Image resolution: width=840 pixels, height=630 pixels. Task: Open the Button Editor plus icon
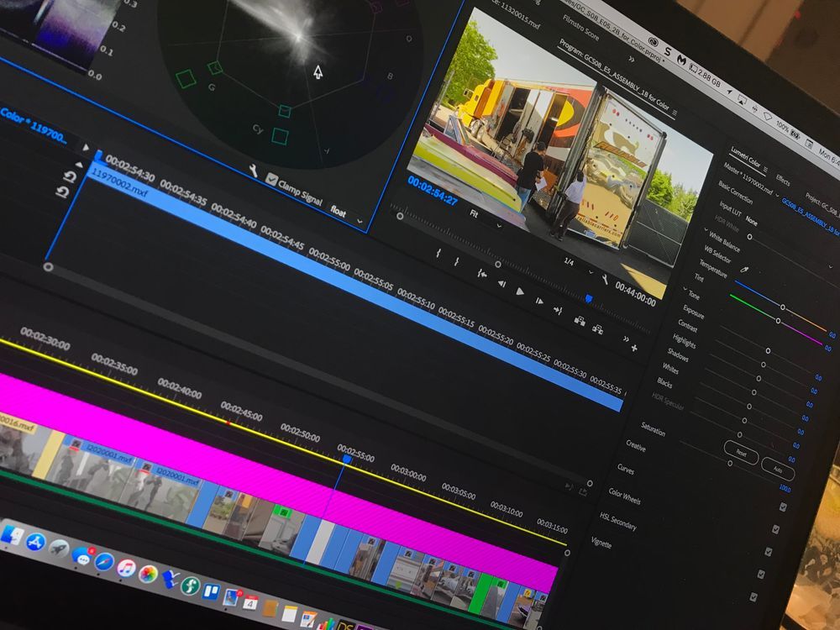pyautogui.click(x=634, y=349)
